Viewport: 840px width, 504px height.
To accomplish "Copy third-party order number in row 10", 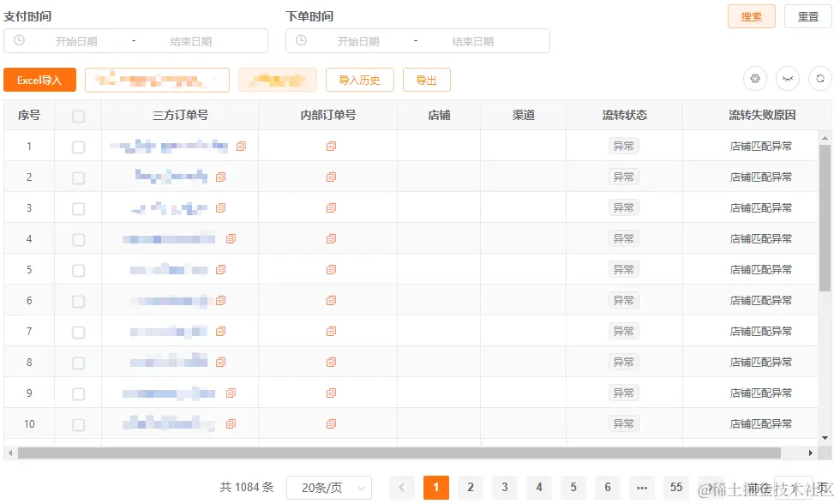I will pyautogui.click(x=231, y=424).
